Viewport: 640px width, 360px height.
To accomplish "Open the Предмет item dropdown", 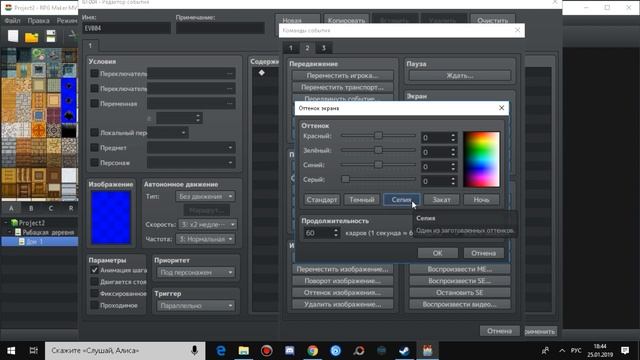I will pos(191,148).
